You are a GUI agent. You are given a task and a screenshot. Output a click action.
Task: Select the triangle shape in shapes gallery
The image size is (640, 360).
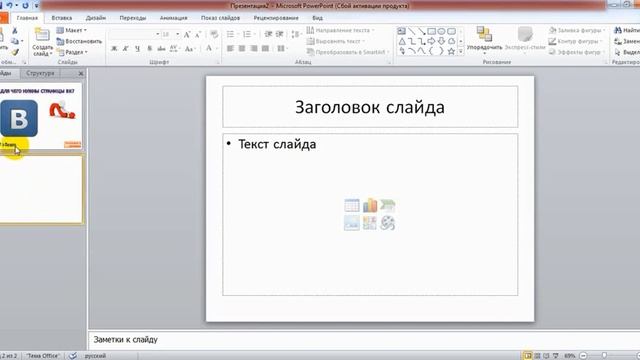click(402, 41)
